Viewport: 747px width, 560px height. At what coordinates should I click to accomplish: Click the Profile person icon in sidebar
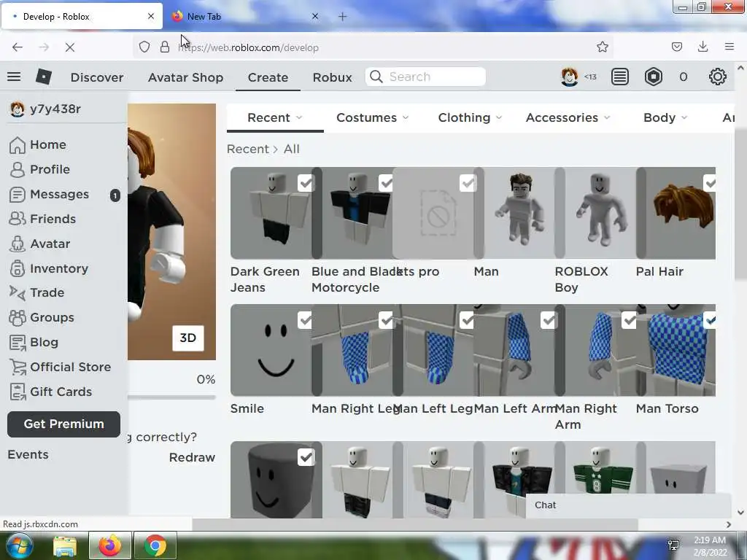point(18,169)
